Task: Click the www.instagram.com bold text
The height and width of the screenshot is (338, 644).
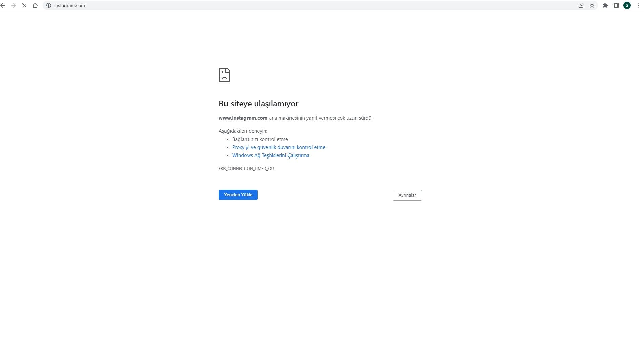Action: pyautogui.click(x=243, y=118)
